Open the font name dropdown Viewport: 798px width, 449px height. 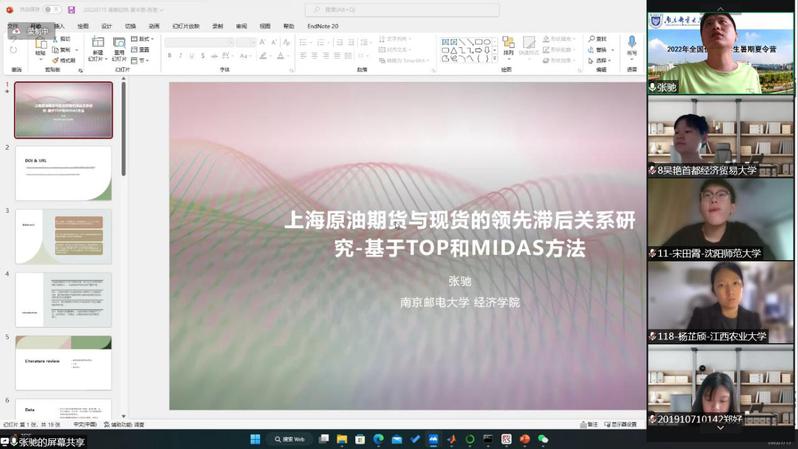(198, 42)
